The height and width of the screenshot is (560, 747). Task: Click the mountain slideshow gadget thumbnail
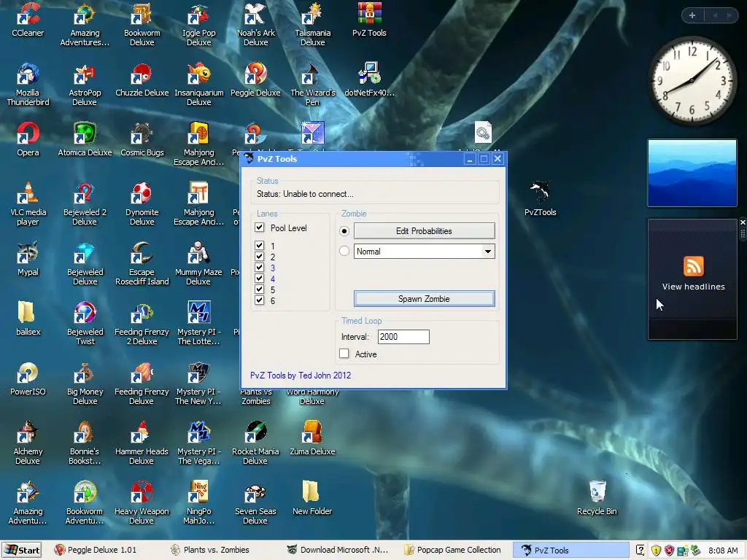click(x=692, y=173)
